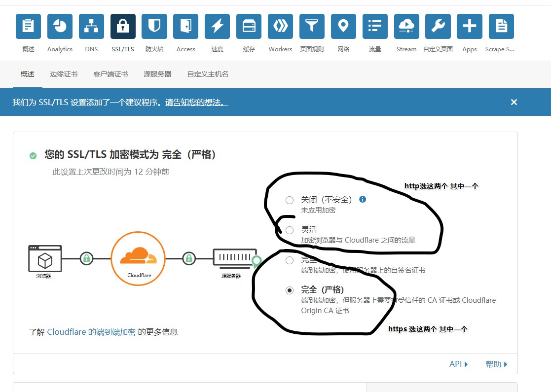The height and width of the screenshot is (392, 551).
Task: Click the green checkmark status icon
Action: [x=33, y=156]
